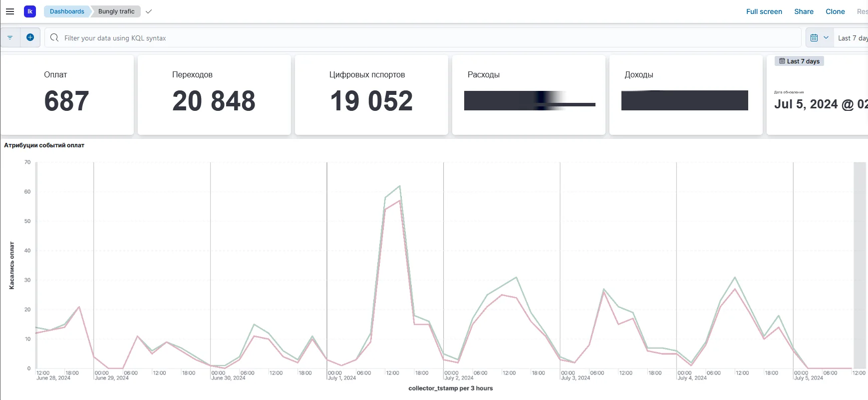Viewport: 868px width, 400px height.
Task: Switch dashboard to Full screen
Action: coord(764,11)
